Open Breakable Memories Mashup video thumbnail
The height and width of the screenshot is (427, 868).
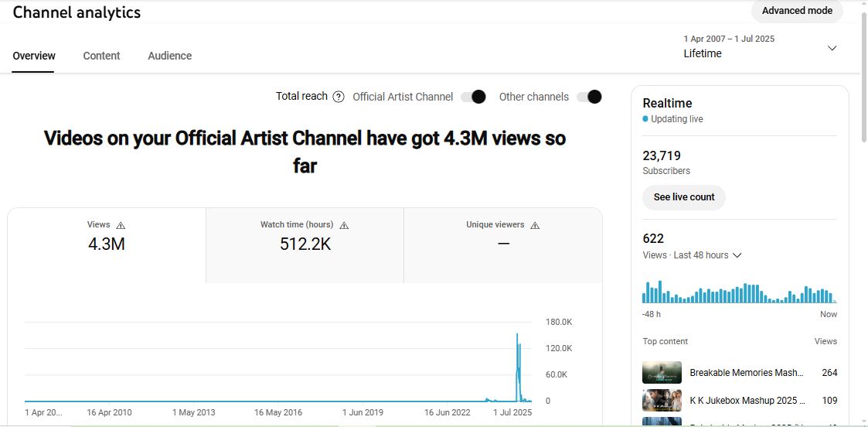[662, 373]
